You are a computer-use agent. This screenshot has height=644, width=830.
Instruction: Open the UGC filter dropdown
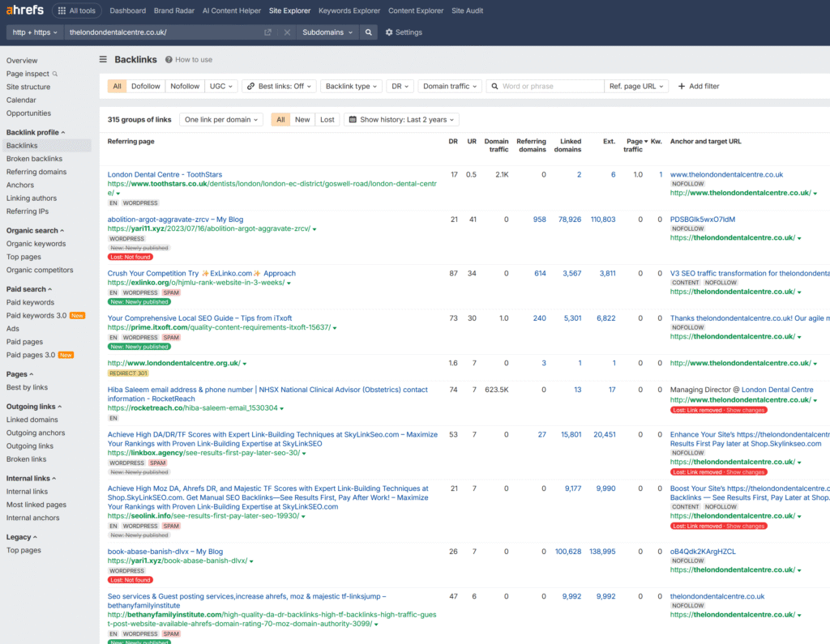[221, 86]
